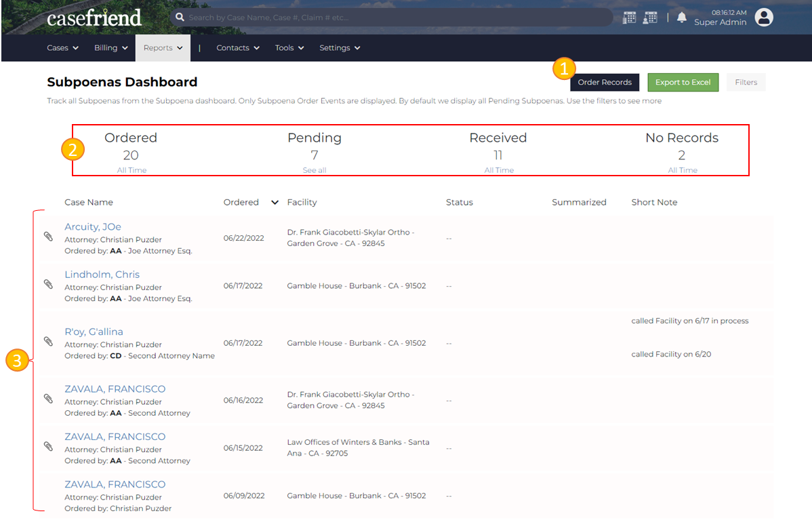Click 'Ordered by: CD - Second Attorney Name'
Image resolution: width=812 pixels, height=520 pixels.
140,356
